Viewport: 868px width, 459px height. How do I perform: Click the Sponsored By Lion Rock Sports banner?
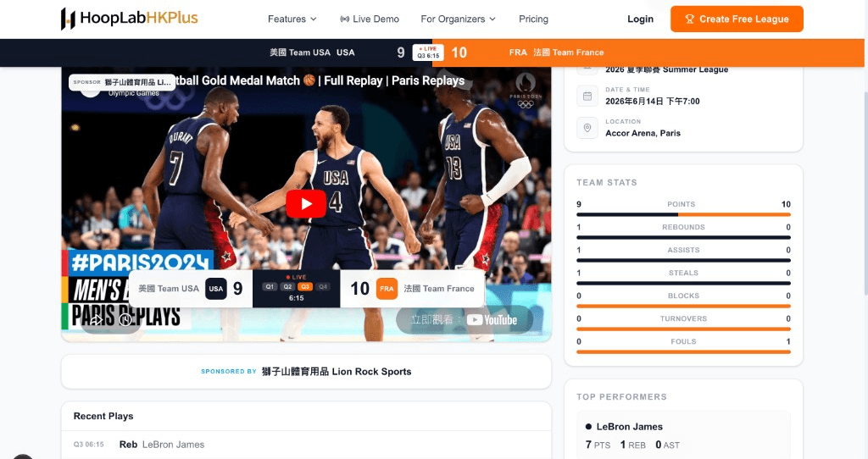[306, 372]
